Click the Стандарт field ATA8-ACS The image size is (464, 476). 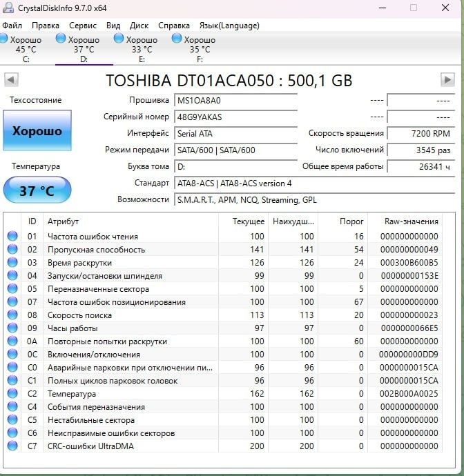[314, 184]
